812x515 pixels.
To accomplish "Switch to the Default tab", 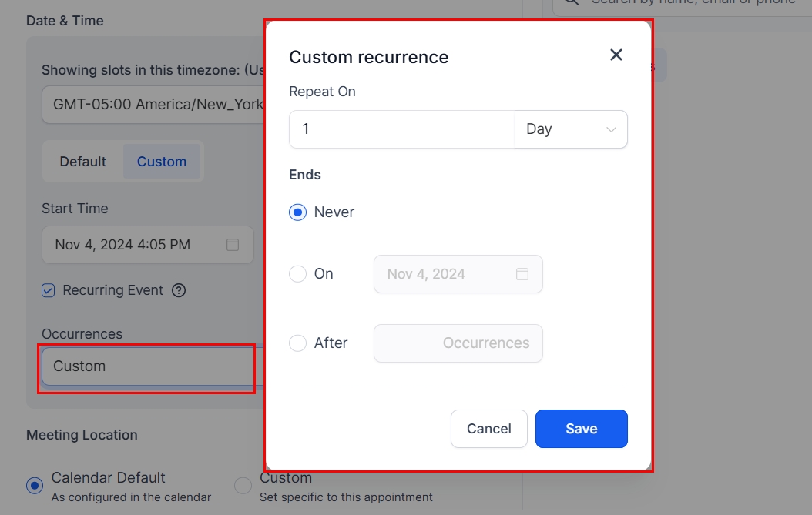I will tap(83, 162).
